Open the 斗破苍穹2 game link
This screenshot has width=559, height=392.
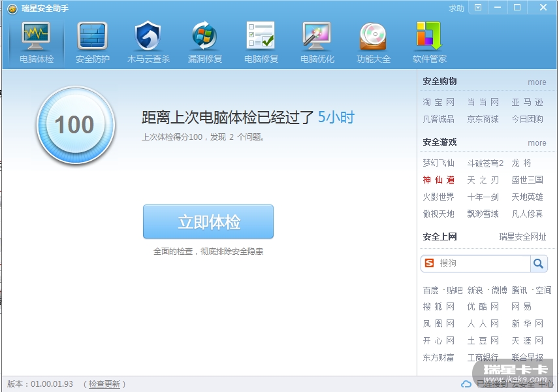point(485,163)
